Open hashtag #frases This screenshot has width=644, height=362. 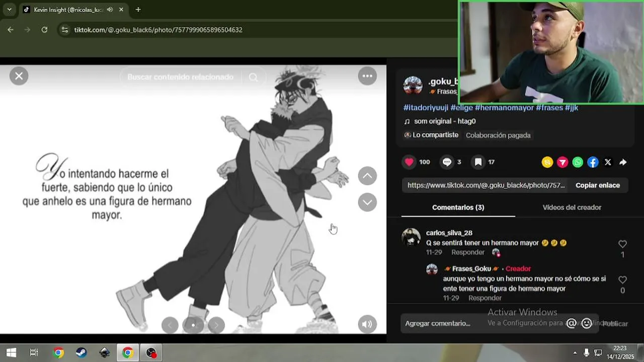[549, 108]
